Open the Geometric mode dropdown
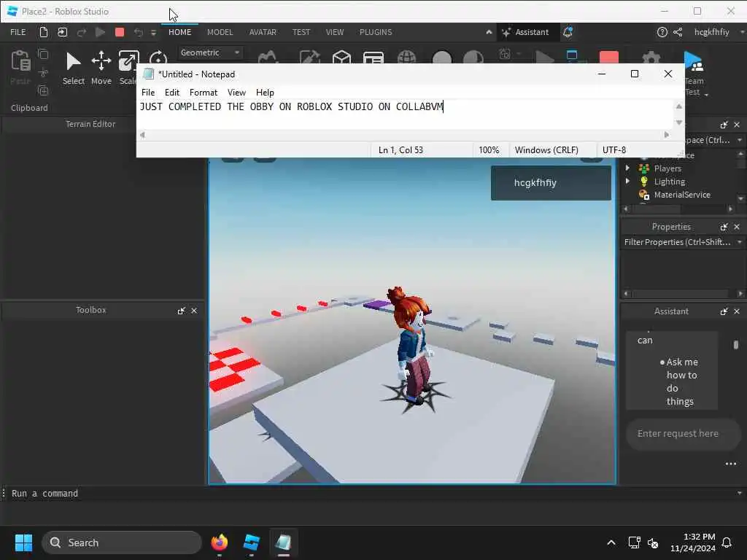747x560 pixels. [x=209, y=52]
